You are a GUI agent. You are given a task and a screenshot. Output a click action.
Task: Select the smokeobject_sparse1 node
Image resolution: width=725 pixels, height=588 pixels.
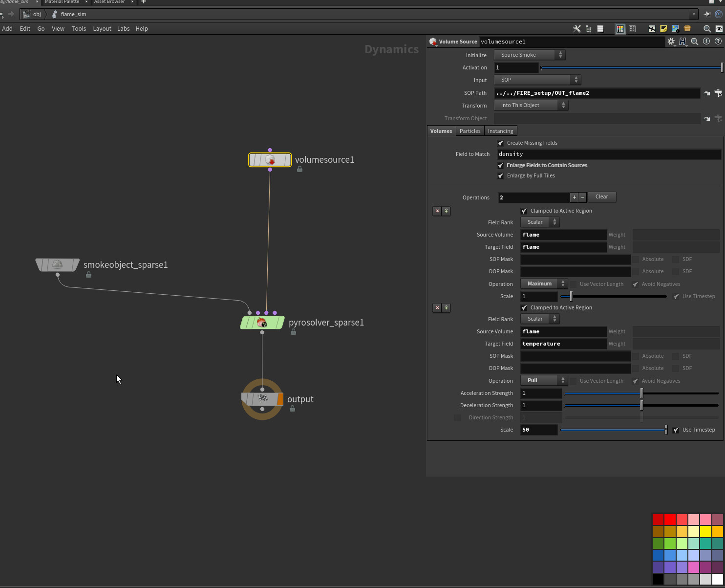click(58, 265)
